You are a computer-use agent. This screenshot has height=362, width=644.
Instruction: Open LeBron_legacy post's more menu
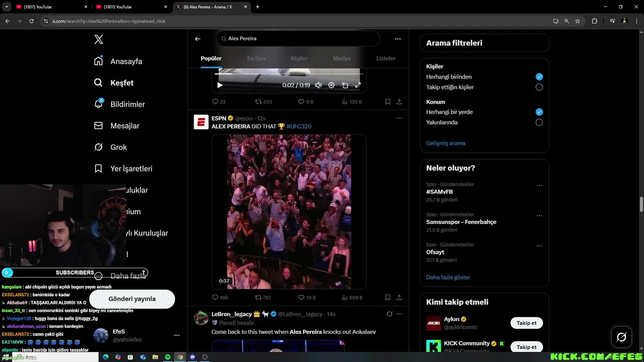(x=399, y=314)
